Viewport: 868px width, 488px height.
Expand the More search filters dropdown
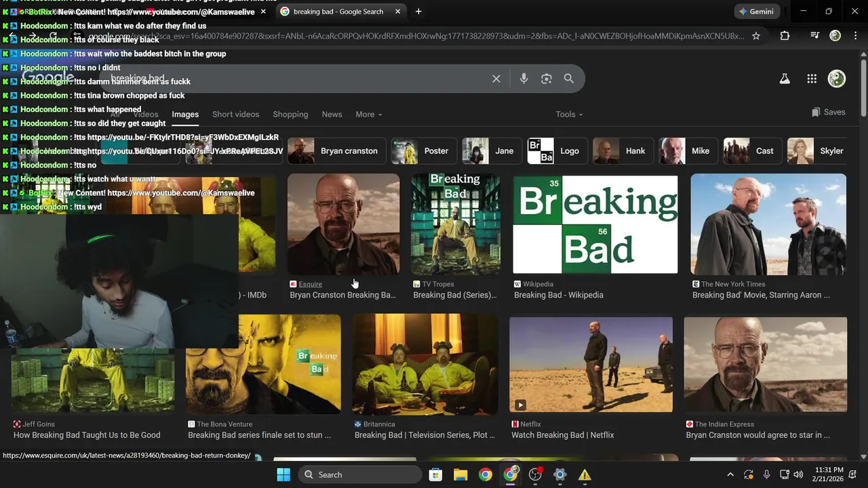369,115
